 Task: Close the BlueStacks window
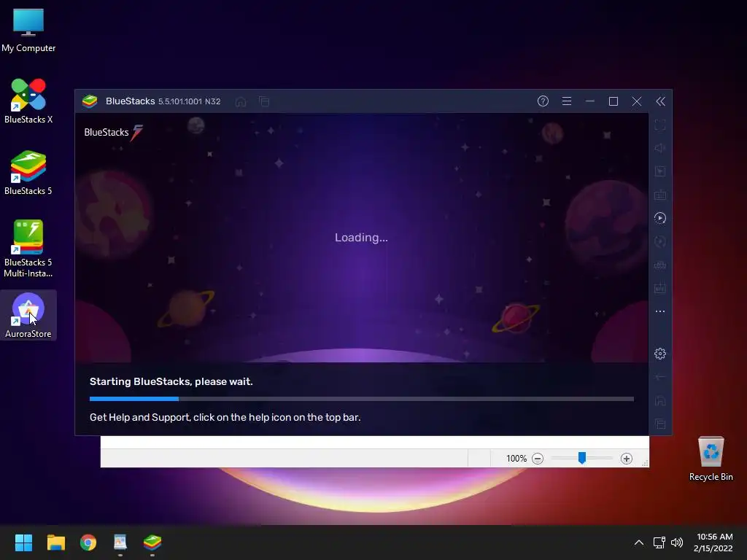(636, 101)
